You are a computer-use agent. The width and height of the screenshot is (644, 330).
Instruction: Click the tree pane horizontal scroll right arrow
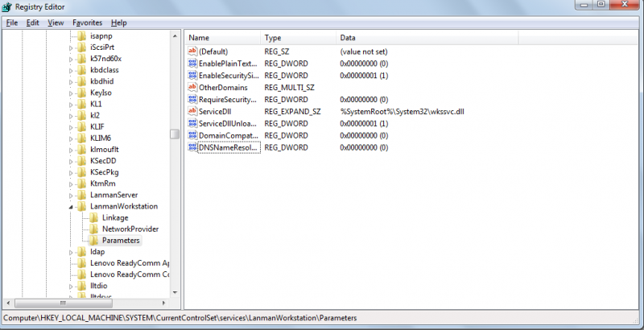(163, 303)
